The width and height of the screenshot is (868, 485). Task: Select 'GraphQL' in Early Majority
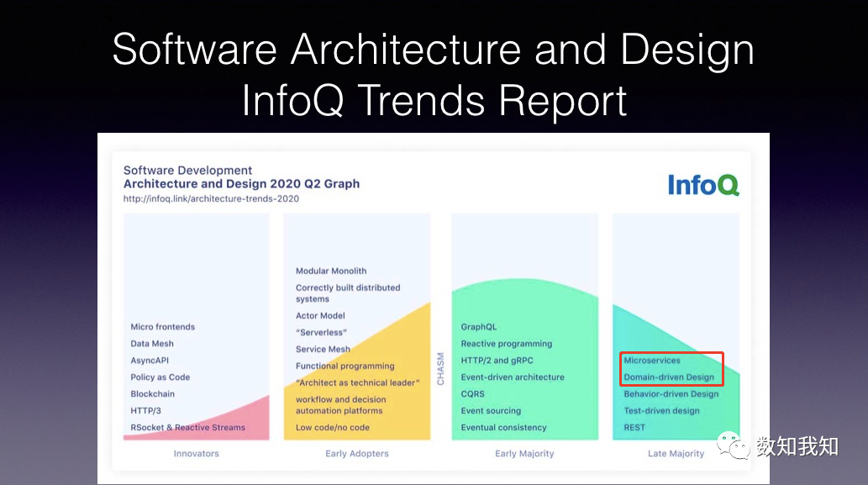(x=479, y=327)
